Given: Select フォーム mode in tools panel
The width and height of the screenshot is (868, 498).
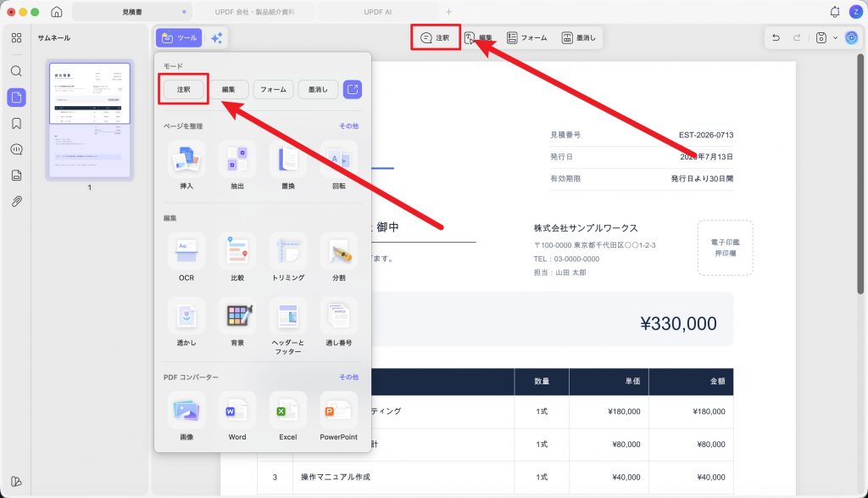Looking at the screenshot, I should (274, 89).
